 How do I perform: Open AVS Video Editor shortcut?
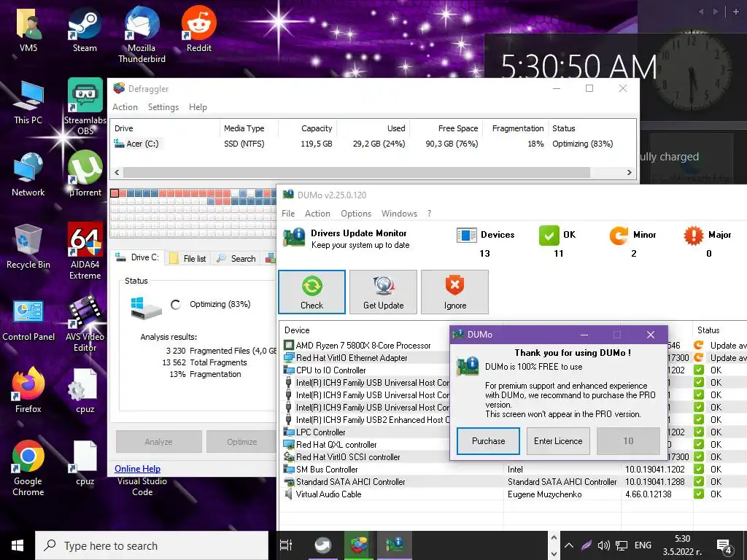coord(85,324)
